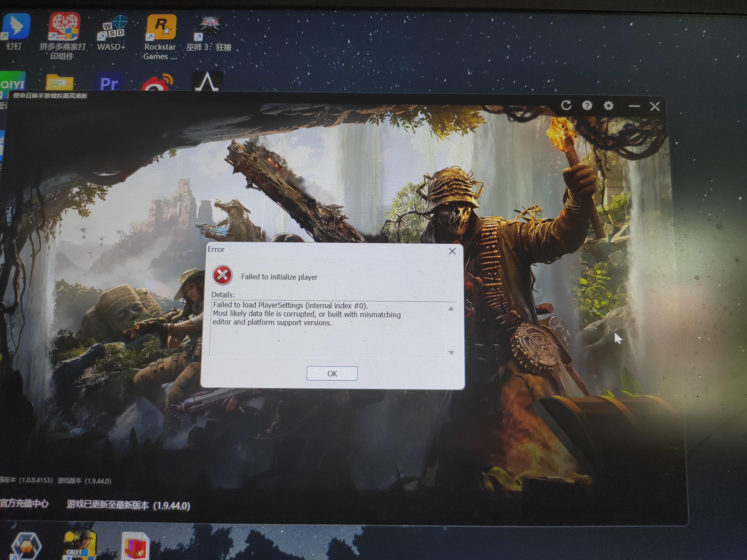Open the Rockstar Games desktop shortcut
747x560 pixels.
pyautogui.click(x=160, y=37)
